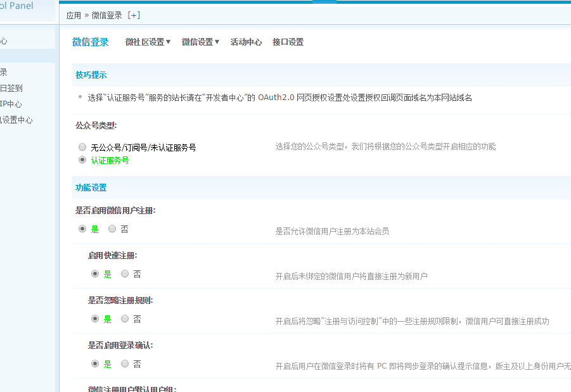This screenshot has width=571, height=392.
Task: Click the 是否忽略注册规则 label
Action: (120, 300)
